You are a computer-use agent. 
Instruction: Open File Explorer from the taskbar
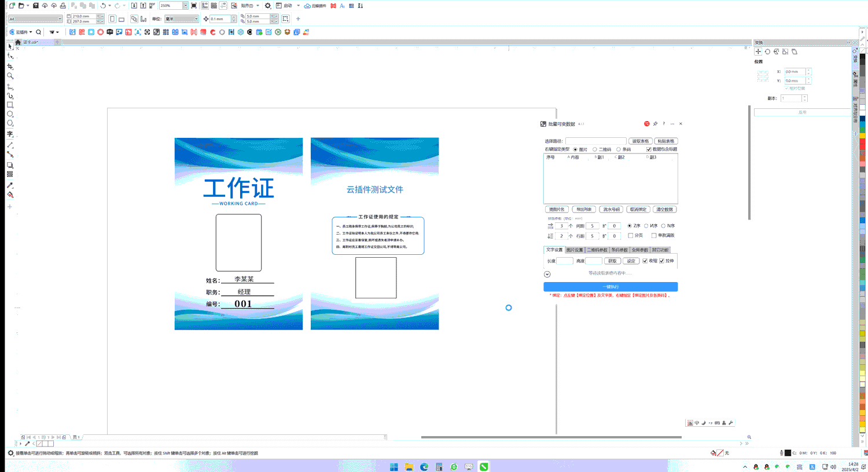coord(409,467)
